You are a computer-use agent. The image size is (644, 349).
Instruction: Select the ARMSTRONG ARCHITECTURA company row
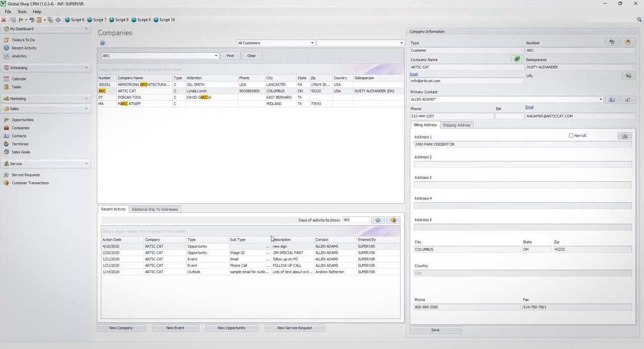pos(251,85)
